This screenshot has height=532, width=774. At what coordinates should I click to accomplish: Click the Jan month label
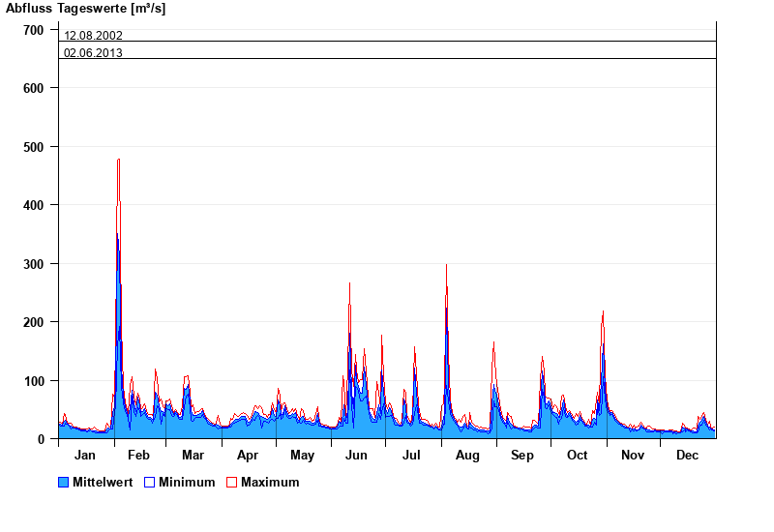[x=85, y=456]
